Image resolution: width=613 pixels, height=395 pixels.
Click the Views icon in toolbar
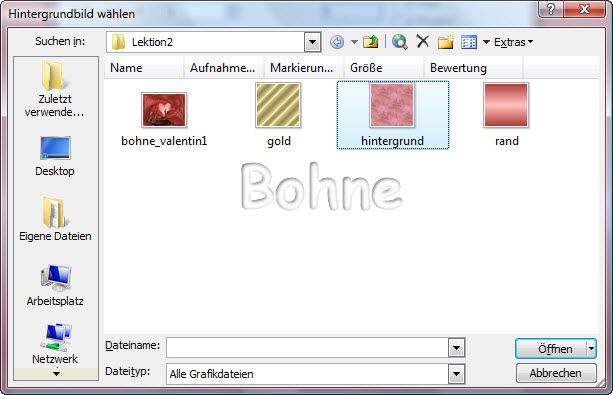pos(469,42)
